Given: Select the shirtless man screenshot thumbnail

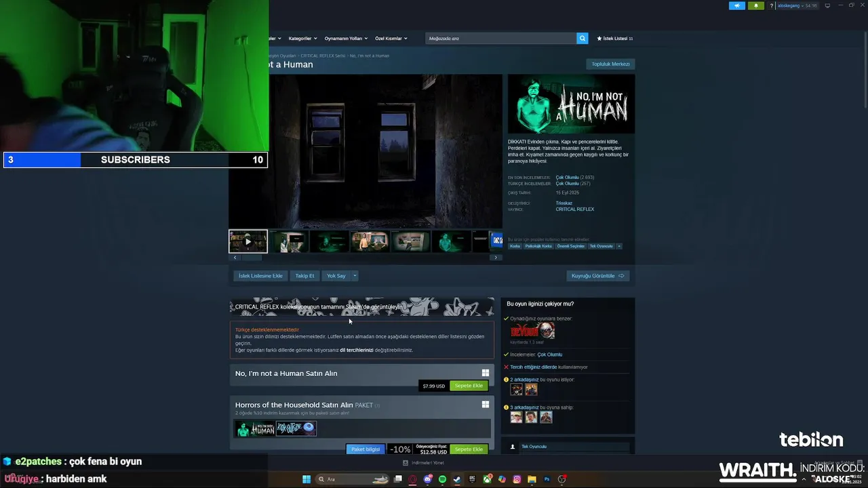Looking at the screenshot, I should (x=370, y=241).
